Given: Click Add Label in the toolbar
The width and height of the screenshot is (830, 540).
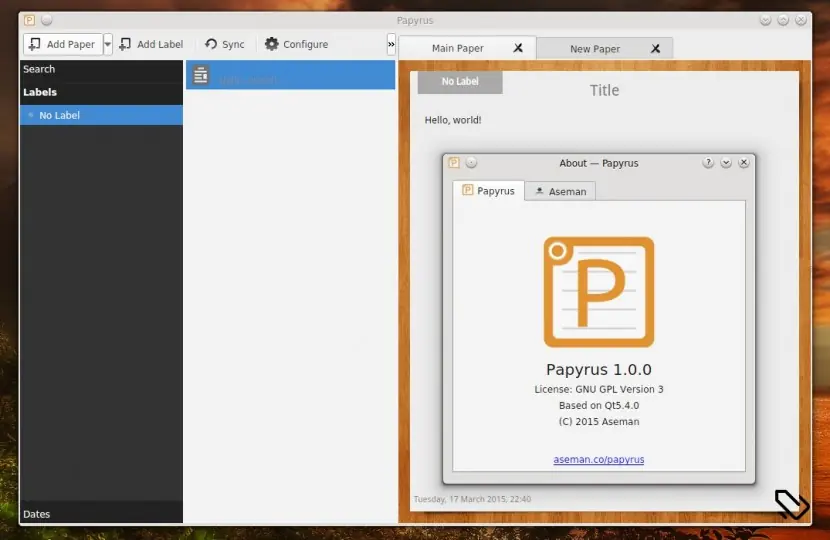Looking at the screenshot, I should tap(151, 44).
